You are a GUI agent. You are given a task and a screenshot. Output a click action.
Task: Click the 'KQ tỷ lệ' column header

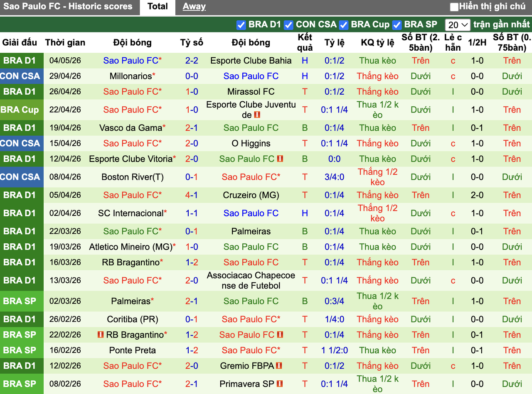377,42
